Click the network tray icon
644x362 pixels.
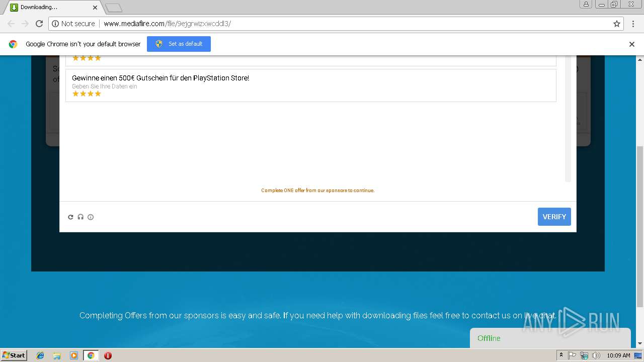pyautogui.click(x=584, y=355)
